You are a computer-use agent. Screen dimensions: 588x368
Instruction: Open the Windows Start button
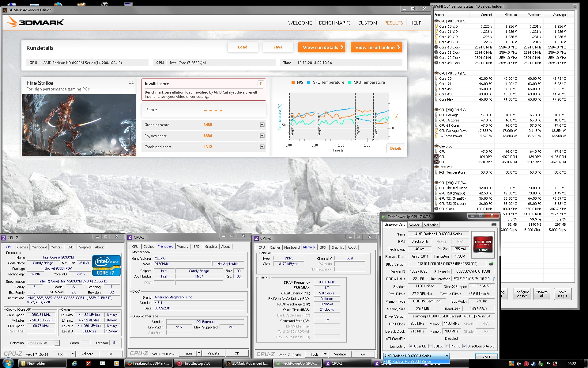[8, 363]
